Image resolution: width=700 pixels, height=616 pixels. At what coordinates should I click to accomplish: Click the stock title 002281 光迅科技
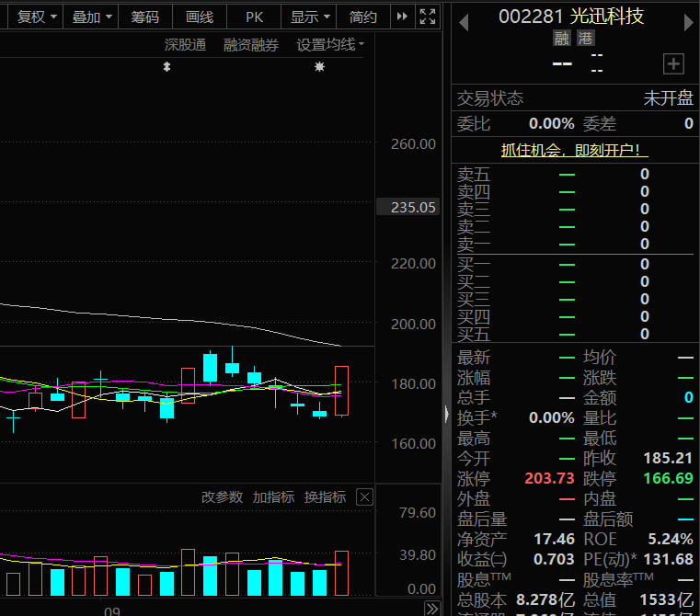click(571, 17)
